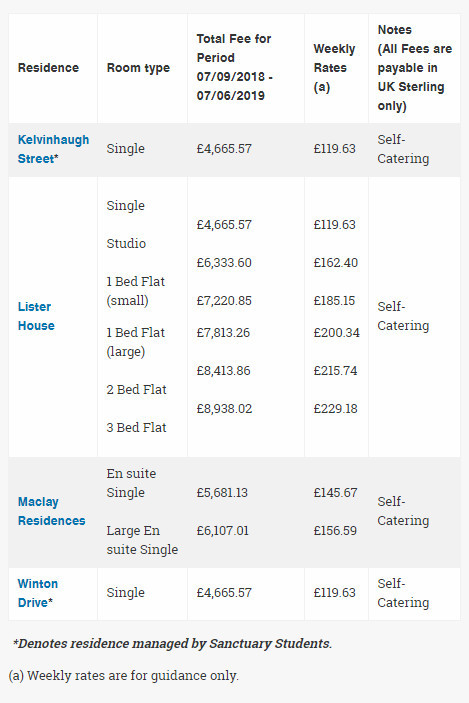This screenshot has height=703, width=469.
Task: Click the 3 Bed Flat entry
Action: tap(136, 428)
